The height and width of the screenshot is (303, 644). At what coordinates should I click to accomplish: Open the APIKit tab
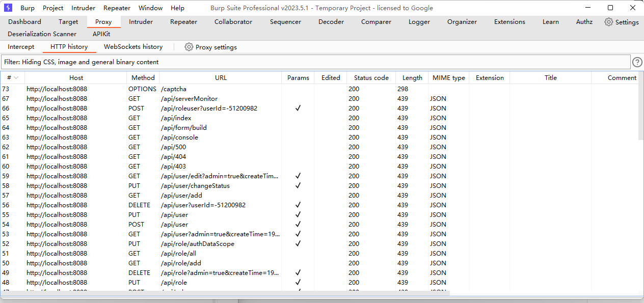pyautogui.click(x=101, y=34)
